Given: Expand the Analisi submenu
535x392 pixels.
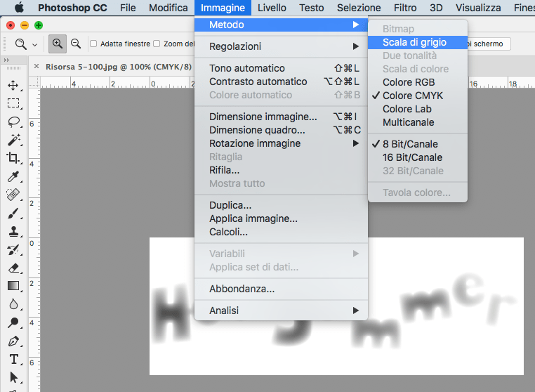Looking at the screenshot, I should 281,311.
